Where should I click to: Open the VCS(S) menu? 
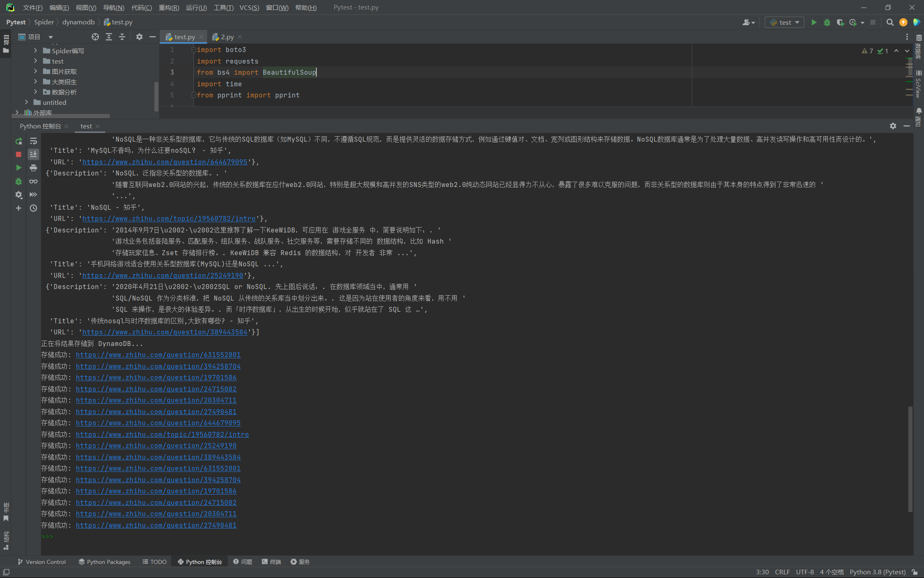249,7
